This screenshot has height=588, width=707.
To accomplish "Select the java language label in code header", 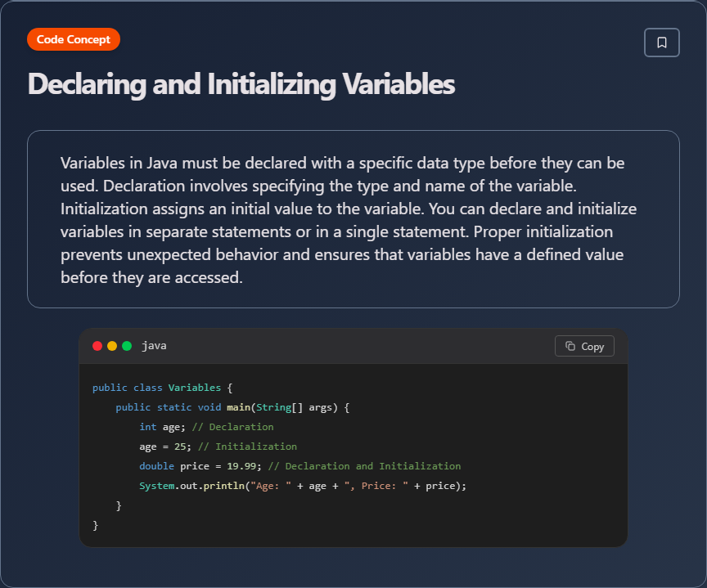I will pyautogui.click(x=154, y=346).
